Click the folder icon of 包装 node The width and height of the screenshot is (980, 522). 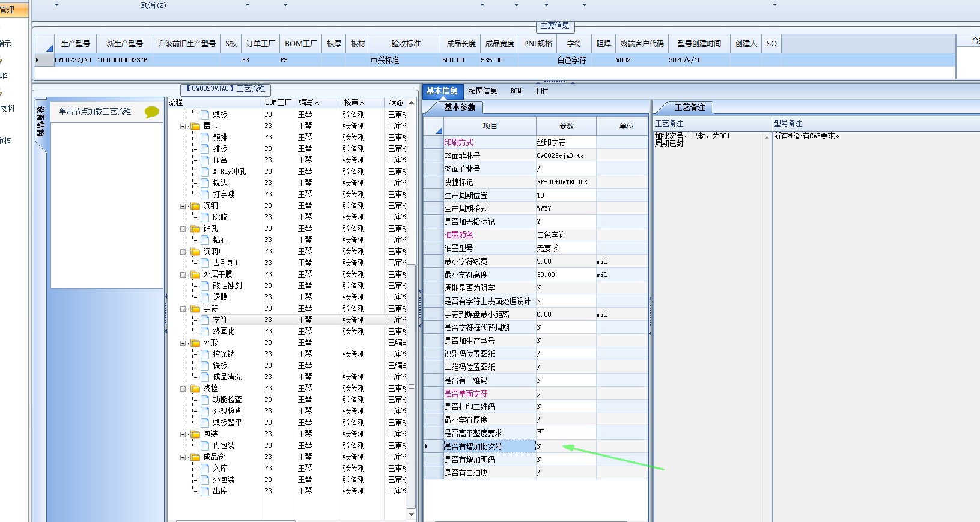click(x=195, y=434)
